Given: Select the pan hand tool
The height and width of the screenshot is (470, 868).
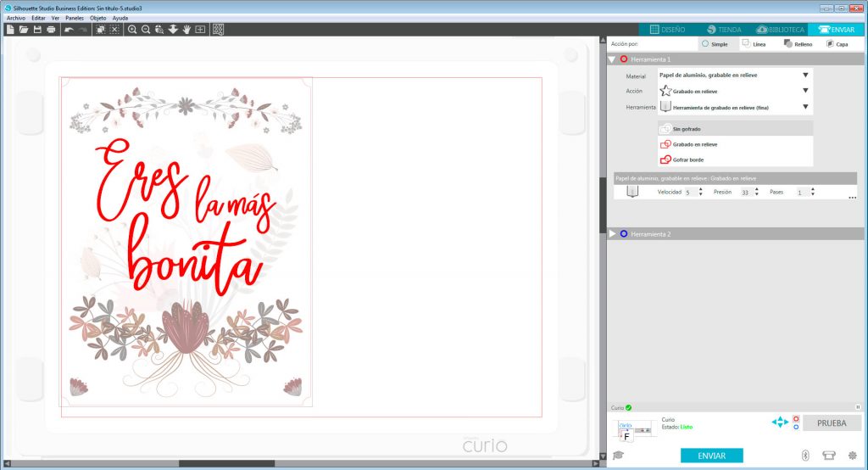Looking at the screenshot, I should click(x=186, y=30).
